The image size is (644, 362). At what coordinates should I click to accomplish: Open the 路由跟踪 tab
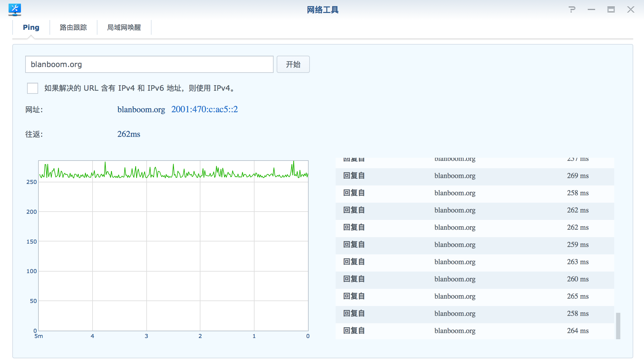point(73,27)
